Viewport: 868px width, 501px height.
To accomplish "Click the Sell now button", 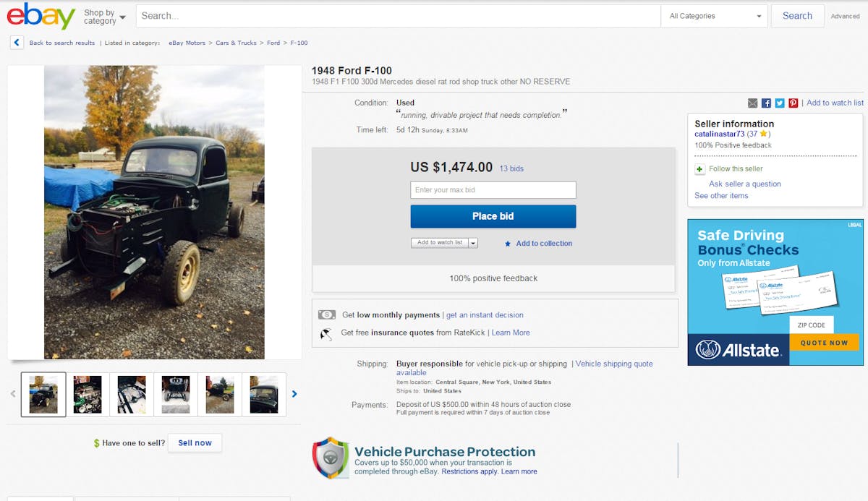I will point(195,443).
